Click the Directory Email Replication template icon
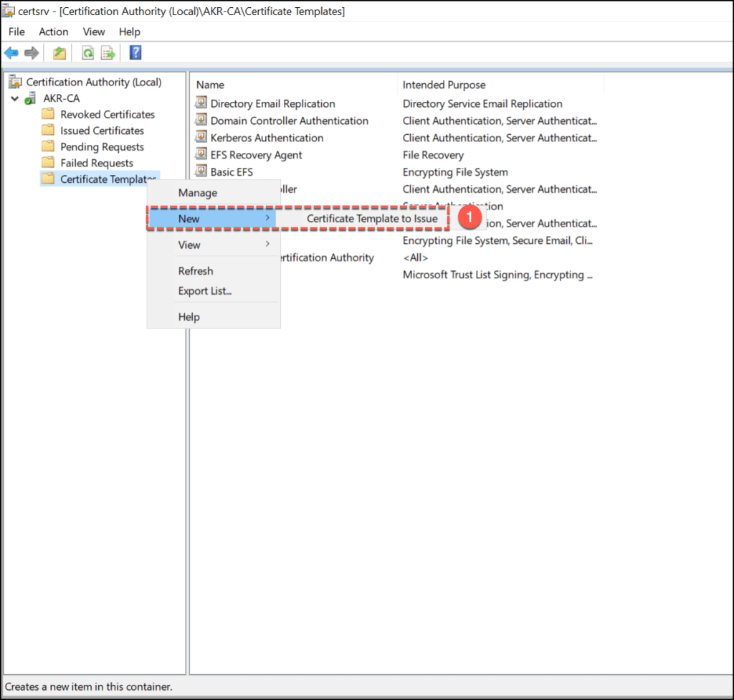Screen dimensions: 734x700 tap(201, 103)
